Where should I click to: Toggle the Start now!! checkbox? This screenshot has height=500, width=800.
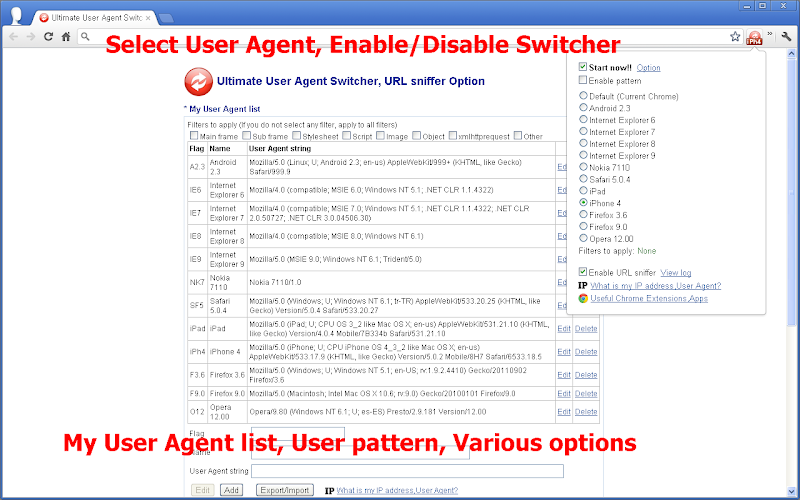point(583,67)
